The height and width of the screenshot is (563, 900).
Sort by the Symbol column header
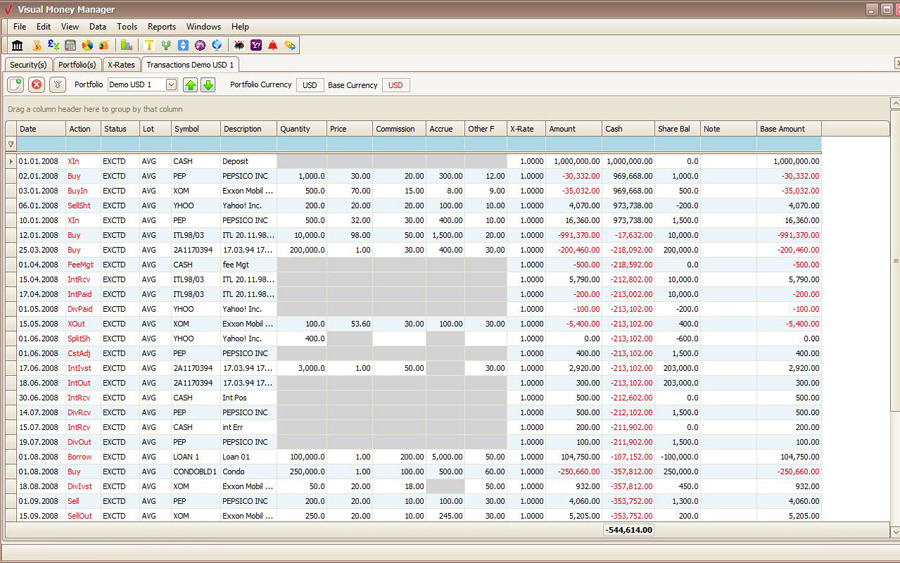tap(196, 129)
